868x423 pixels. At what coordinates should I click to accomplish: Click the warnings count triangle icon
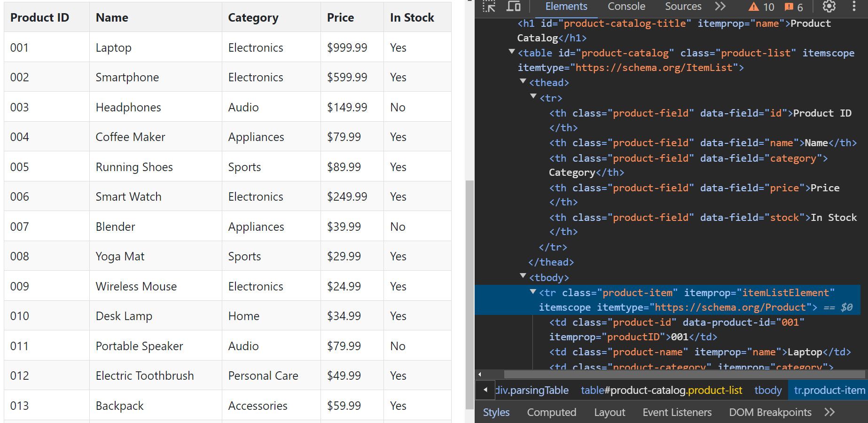coord(753,7)
